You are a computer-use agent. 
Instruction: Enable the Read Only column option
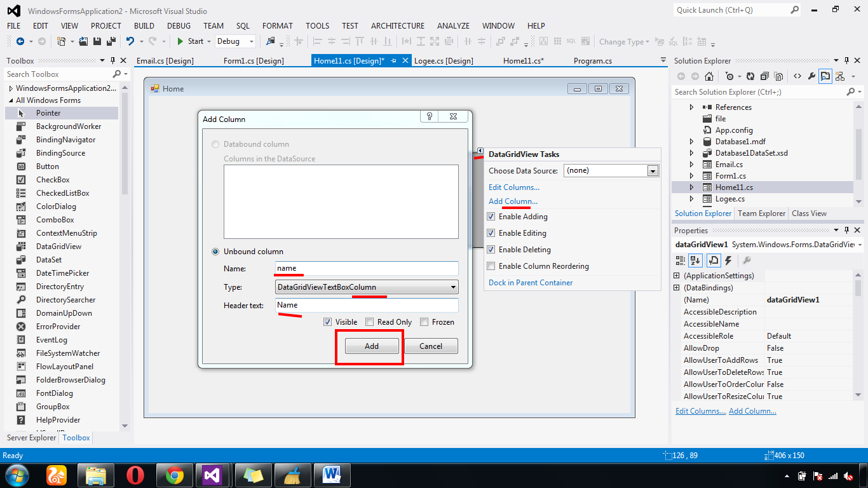click(x=369, y=322)
